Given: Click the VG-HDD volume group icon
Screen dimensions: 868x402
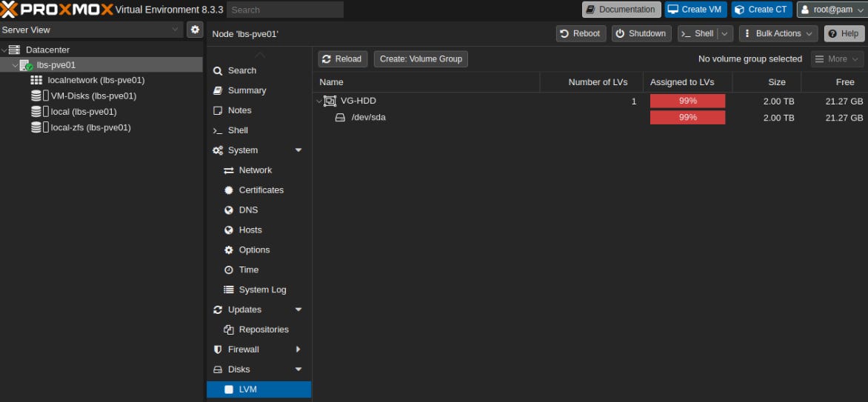Looking at the screenshot, I should tap(330, 101).
